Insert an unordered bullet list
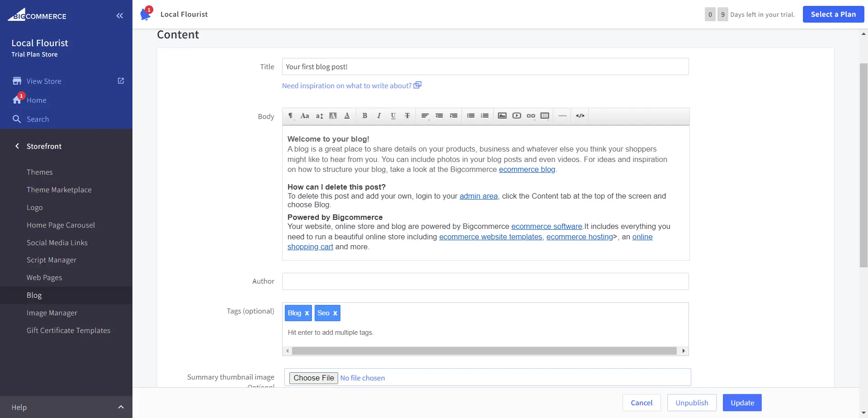Viewport: 868px width, 418px height. [471, 116]
